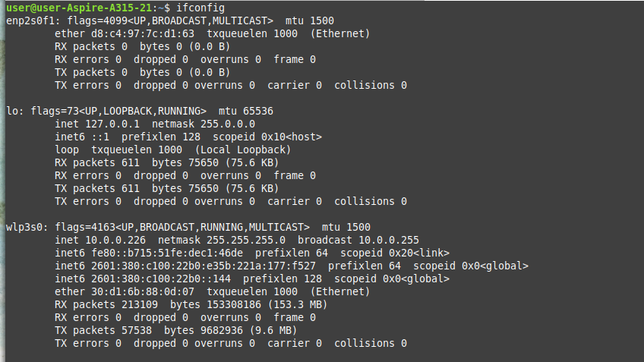Viewport: 644px width, 362px height.
Task: Click MAC address 30:d1:6b:88:0d:07
Action: (143, 292)
